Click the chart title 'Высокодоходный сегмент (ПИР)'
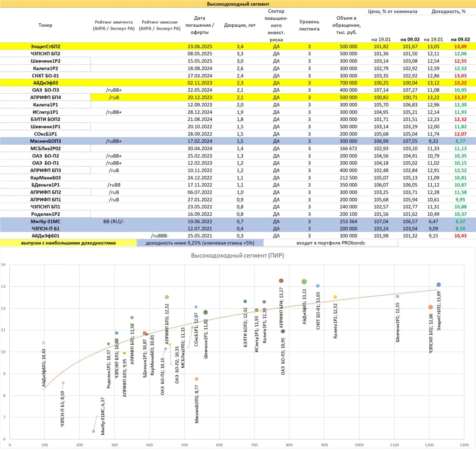The width and height of the screenshot is (476, 450). [237, 255]
